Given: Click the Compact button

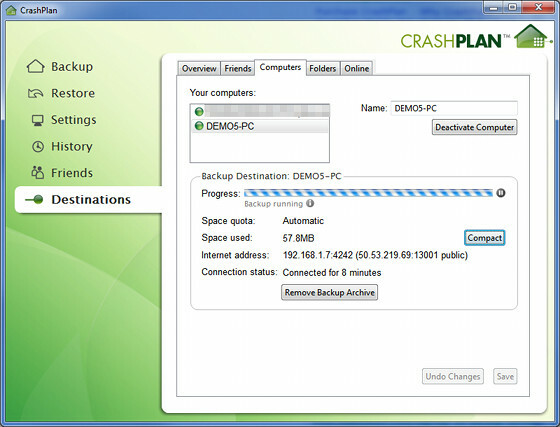Looking at the screenshot, I should pos(485,238).
